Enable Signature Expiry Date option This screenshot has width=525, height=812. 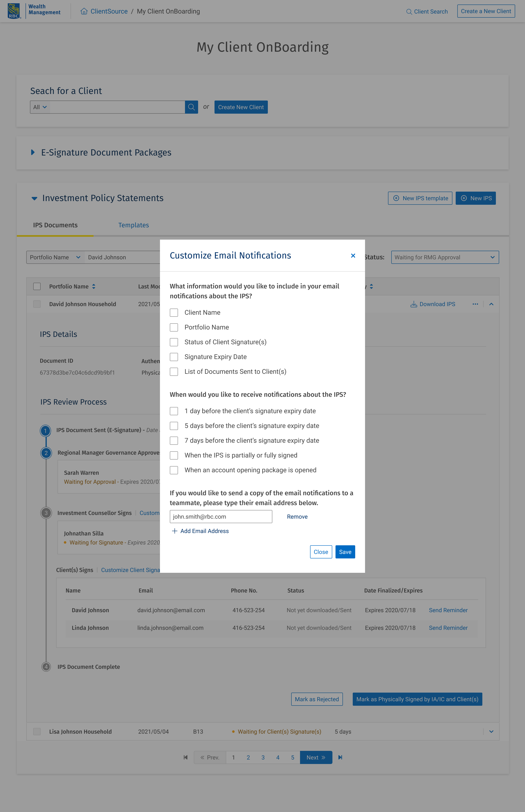pyautogui.click(x=174, y=357)
